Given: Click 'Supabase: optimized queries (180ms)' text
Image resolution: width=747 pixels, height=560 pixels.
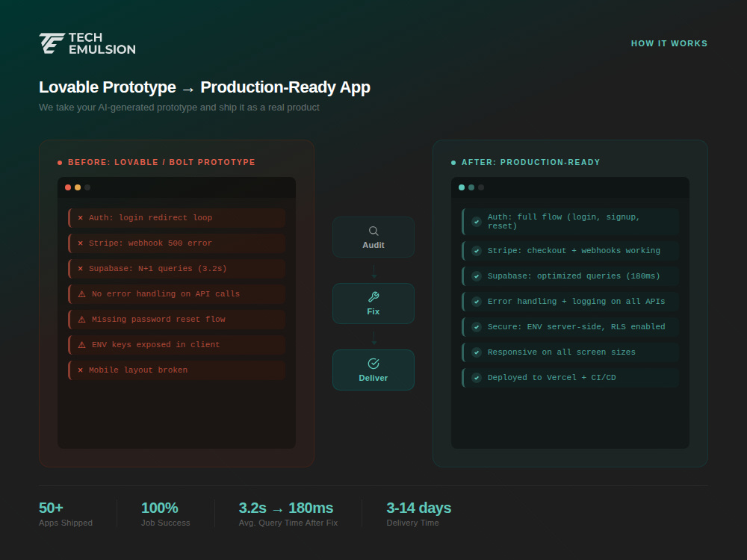Looking at the screenshot, I should point(574,276).
